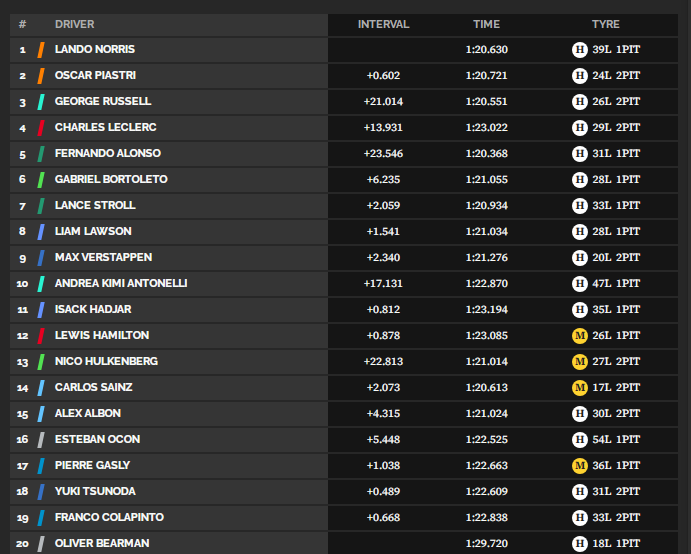Click Oliver Bearman's hard tyre icon
Image resolution: width=691 pixels, height=554 pixels.
[x=579, y=543]
